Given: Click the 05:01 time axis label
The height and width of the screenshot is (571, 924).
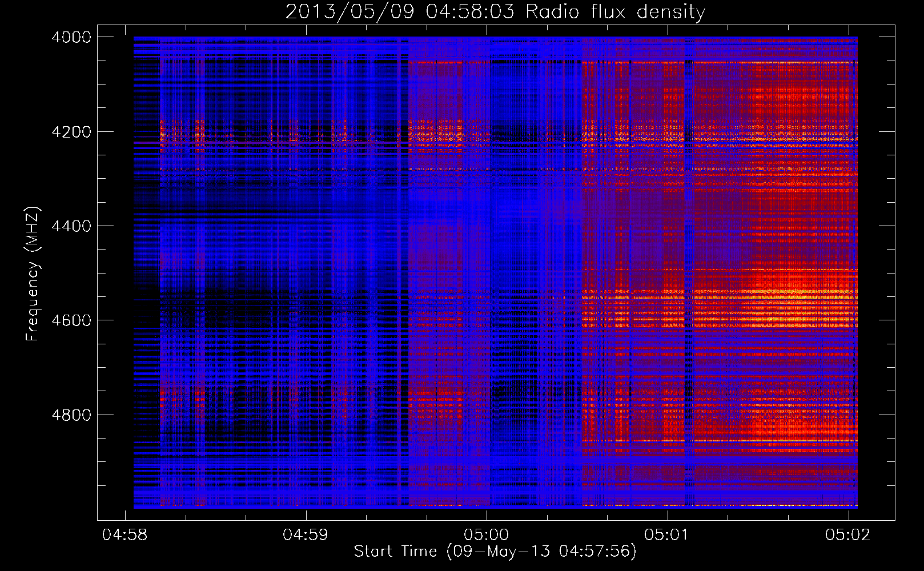Looking at the screenshot, I should [x=667, y=534].
